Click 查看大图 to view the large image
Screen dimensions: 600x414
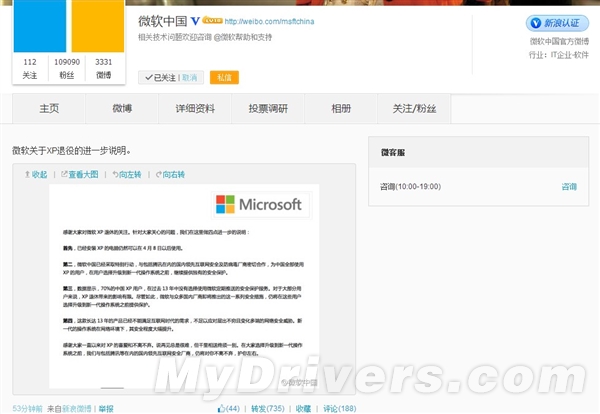coord(80,174)
